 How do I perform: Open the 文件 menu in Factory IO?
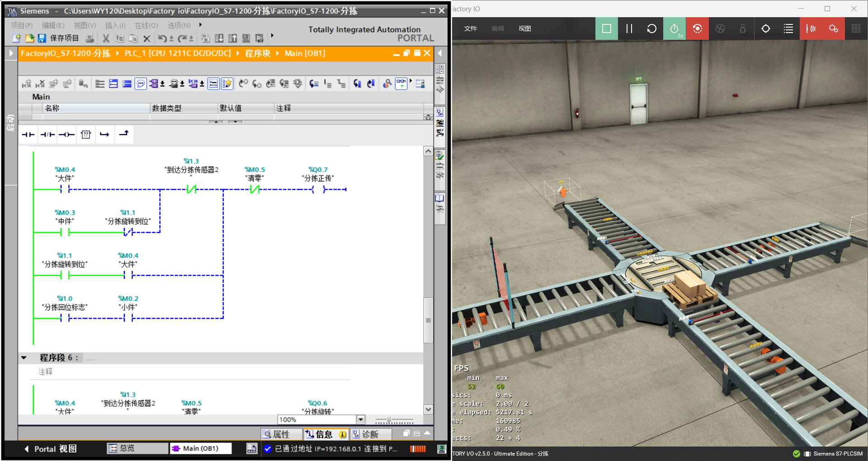(470, 29)
